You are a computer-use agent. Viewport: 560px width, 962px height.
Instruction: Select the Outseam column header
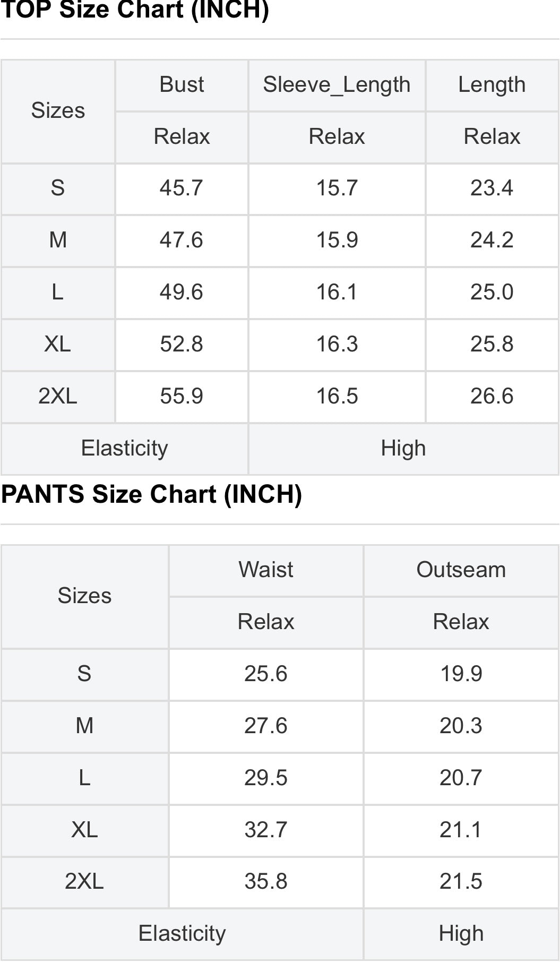click(x=461, y=570)
